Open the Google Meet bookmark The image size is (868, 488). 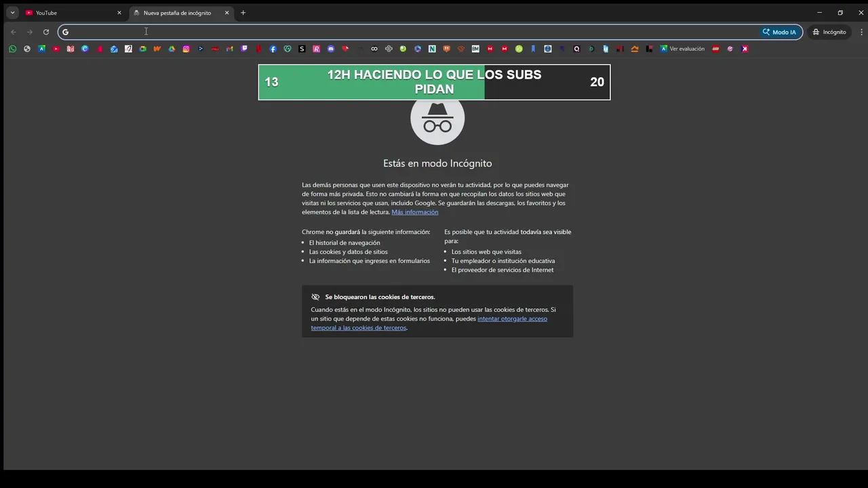click(x=142, y=49)
